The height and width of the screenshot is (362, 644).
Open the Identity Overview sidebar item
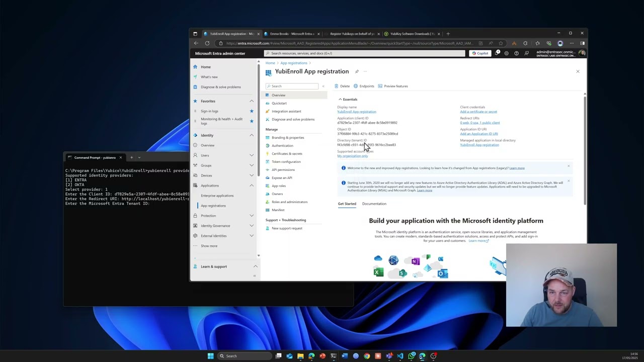(x=207, y=145)
